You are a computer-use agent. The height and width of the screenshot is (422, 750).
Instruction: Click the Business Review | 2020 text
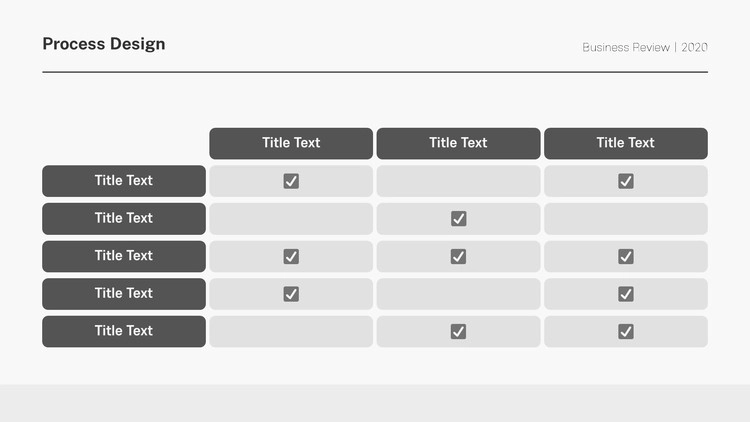[x=645, y=47]
